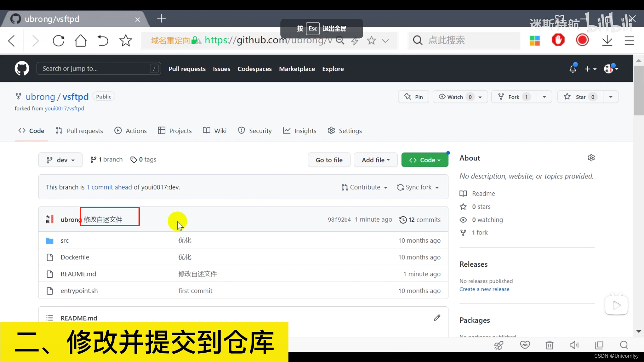
Task: Click the undo/restore tab icon
Action: click(103, 41)
